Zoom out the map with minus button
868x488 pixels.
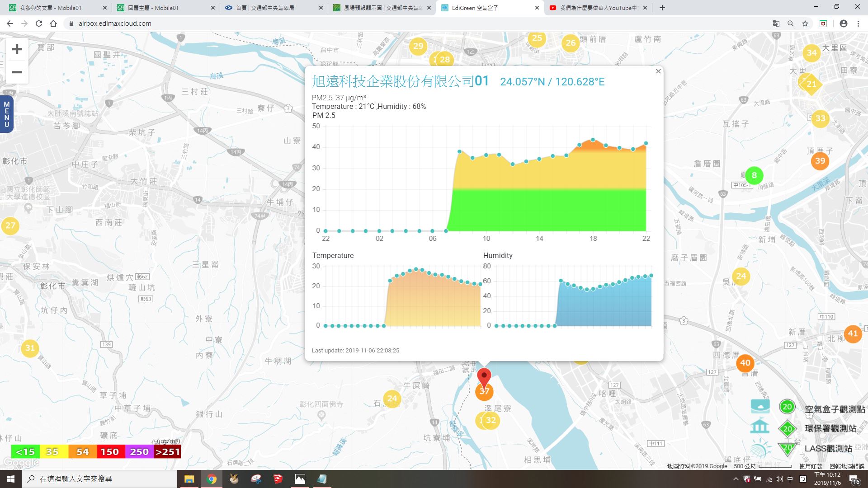coord(17,72)
